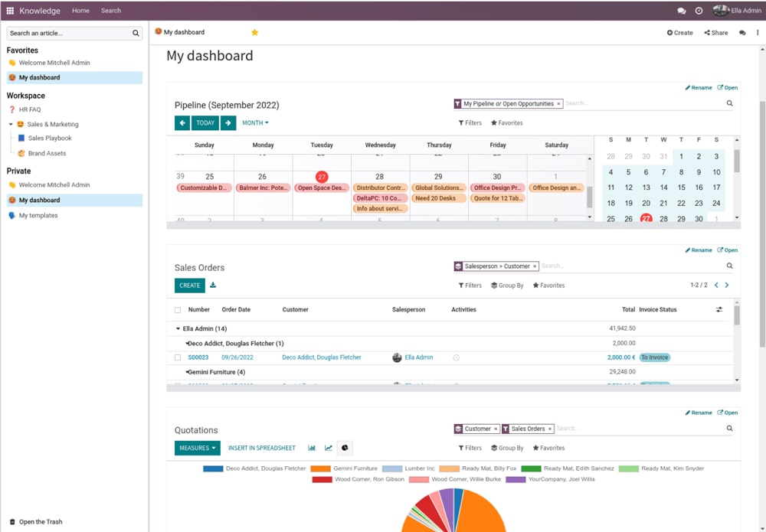Select all rows in Sales Orders header
This screenshot has height=532, width=766.
click(177, 309)
